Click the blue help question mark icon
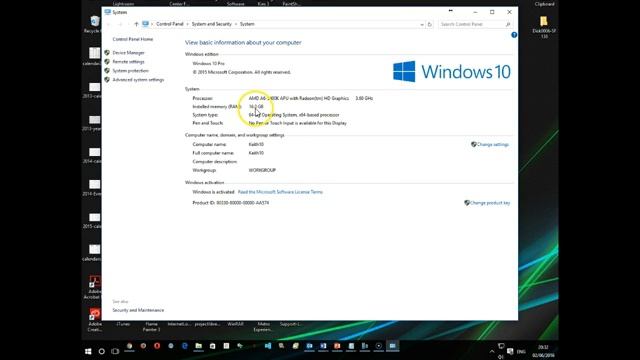Image resolution: width=640 pixels, height=360 pixels. (514, 35)
